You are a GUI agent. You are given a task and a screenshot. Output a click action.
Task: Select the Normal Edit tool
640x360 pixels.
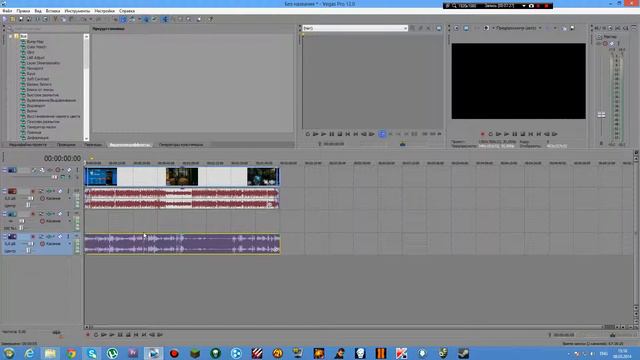tap(164, 19)
